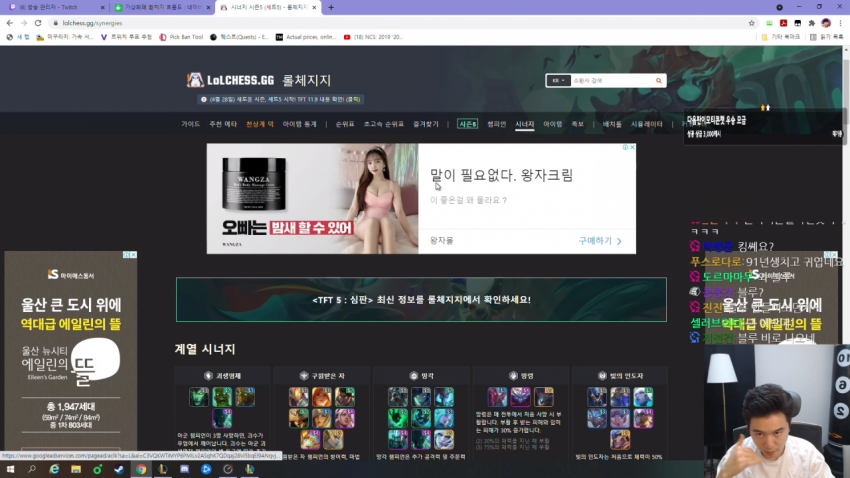The image size is (850, 478).
Task: Focus the summoner search input field
Action: coord(611,81)
